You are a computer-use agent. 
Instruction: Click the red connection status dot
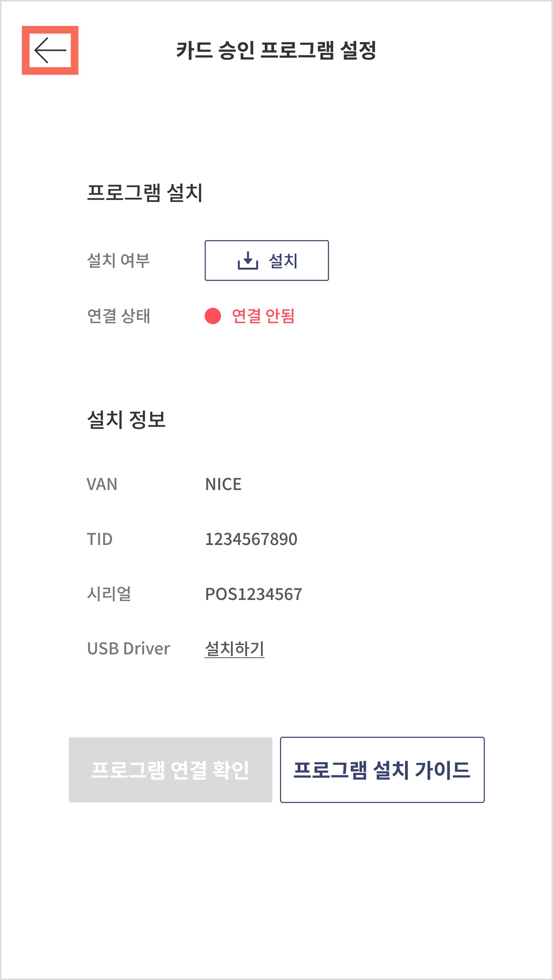click(213, 316)
